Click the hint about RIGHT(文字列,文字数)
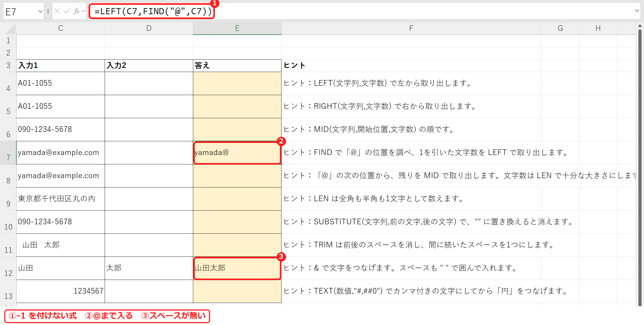644x325 pixels. click(x=380, y=106)
